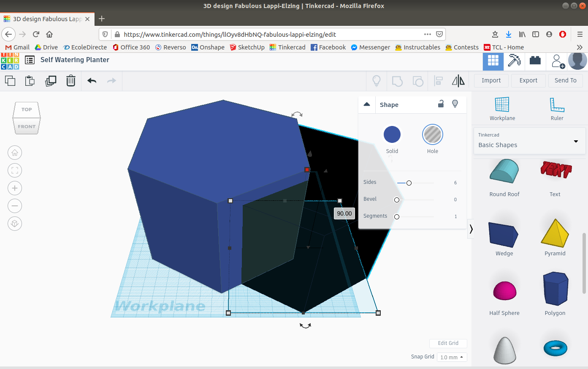This screenshot has width=588, height=369.
Task: Show more bookmarks with double chevron
Action: (x=580, y=47)
